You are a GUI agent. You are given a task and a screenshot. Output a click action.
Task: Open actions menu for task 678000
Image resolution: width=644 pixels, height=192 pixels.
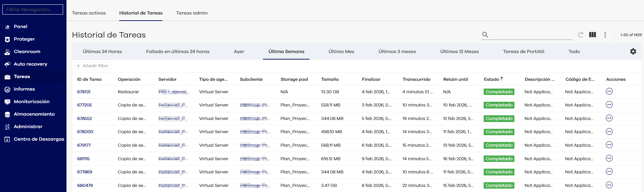(x=609, y=131)
